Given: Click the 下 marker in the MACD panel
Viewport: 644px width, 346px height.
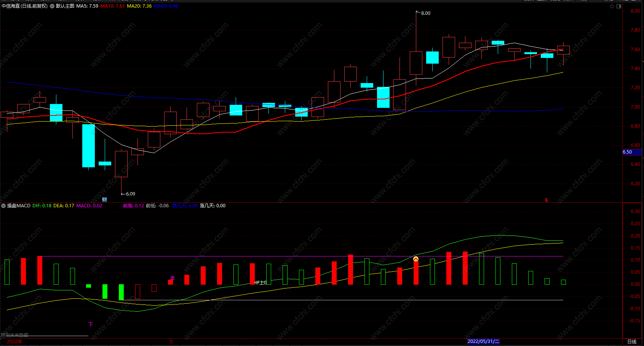Looking at the screenshot, I should point(91,324).
